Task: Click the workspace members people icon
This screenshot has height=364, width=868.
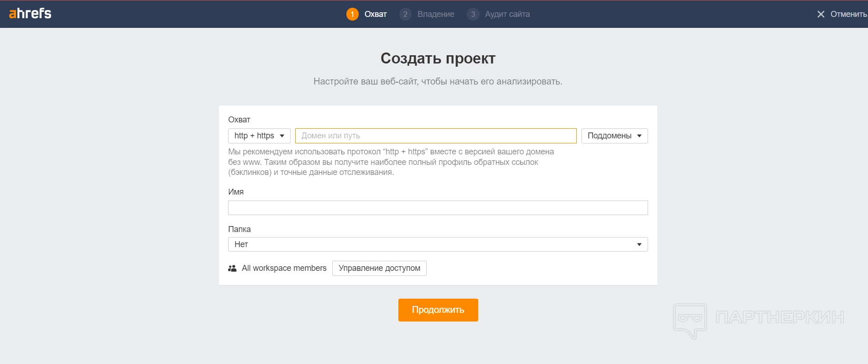Action: click(x=232, y=268)
